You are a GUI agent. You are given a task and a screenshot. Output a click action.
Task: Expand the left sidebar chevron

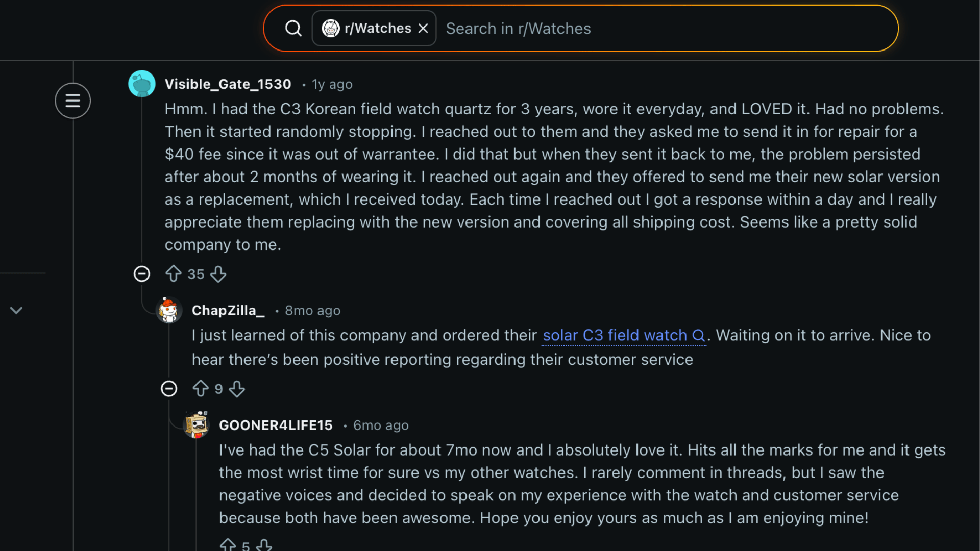tap(16, 310)
